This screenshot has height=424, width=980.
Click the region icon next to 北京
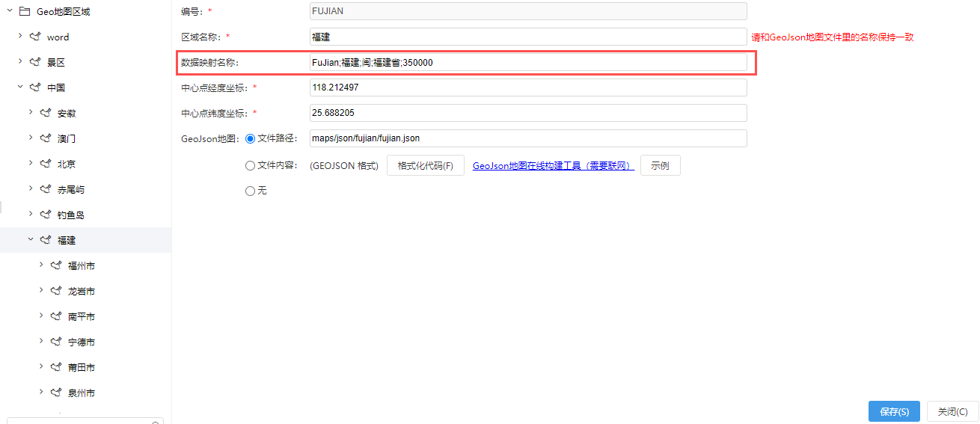(x=46, y=164)
